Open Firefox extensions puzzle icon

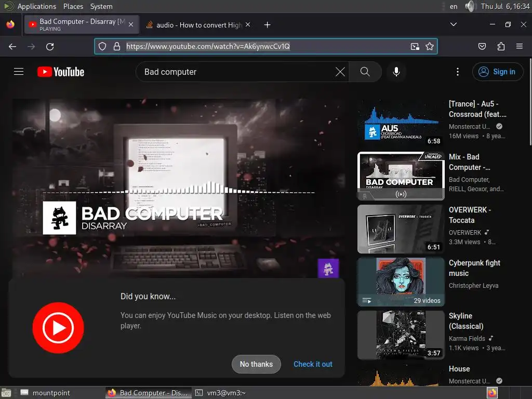pos(501,46)
